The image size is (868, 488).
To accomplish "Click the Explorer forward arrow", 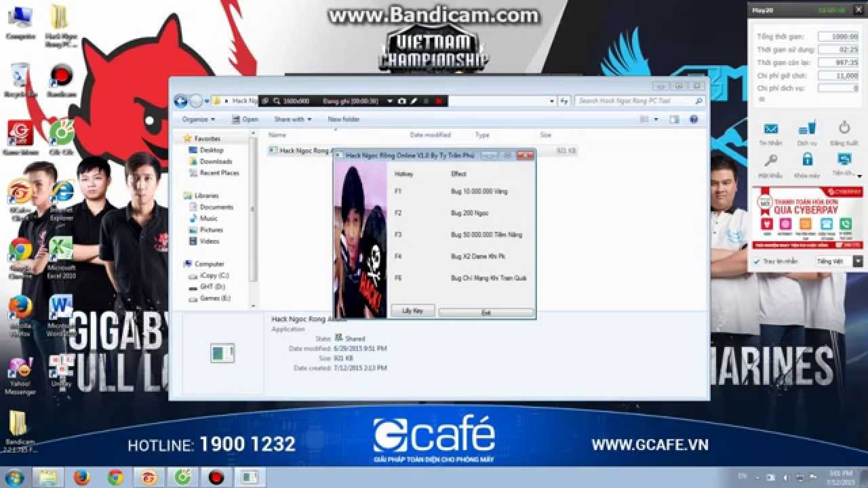I will [x=196, y=101].
